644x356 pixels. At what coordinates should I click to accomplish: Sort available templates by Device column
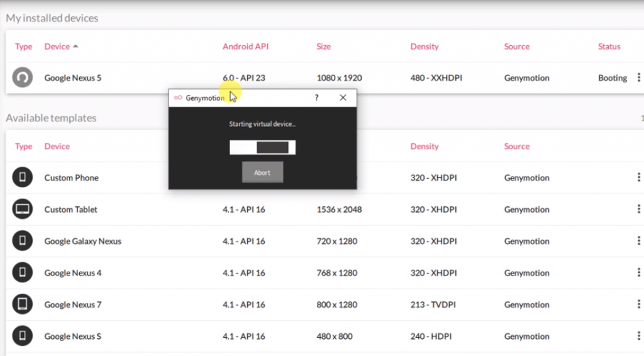click(57, 146)
